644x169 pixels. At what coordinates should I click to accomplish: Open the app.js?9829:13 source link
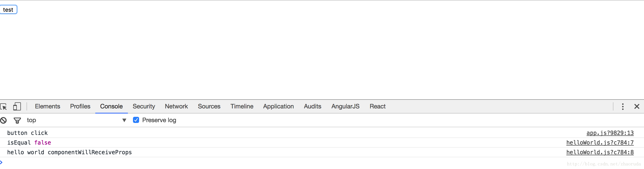(x=610, y=133)
